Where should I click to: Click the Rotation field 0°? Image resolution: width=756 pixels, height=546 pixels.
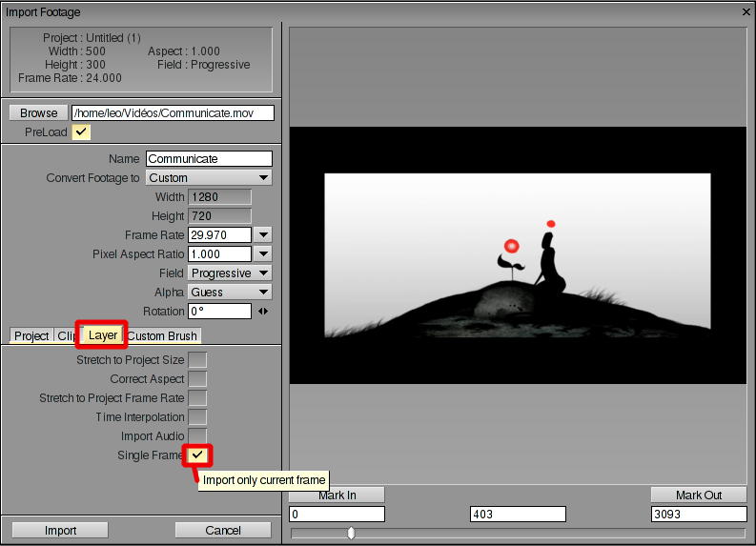coord(220,312)
